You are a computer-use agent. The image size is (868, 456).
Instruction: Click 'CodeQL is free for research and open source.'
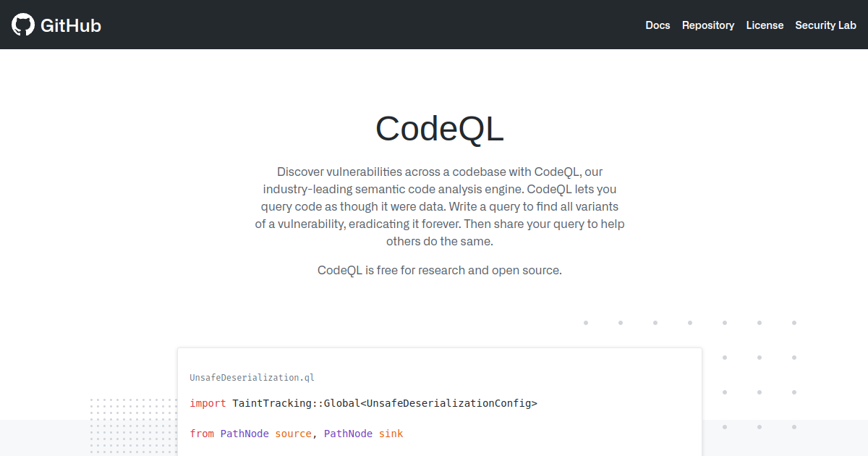(x=440, y=270)
